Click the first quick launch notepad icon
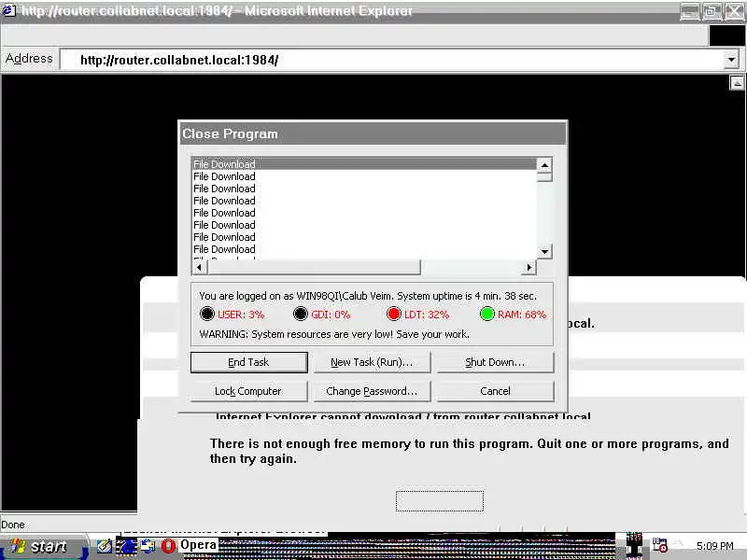The image size is (747, 560). pyautogui.click(x=104, y=546)
